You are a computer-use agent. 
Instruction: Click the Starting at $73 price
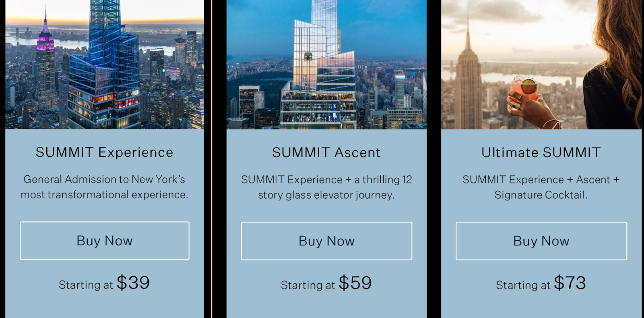541,283
